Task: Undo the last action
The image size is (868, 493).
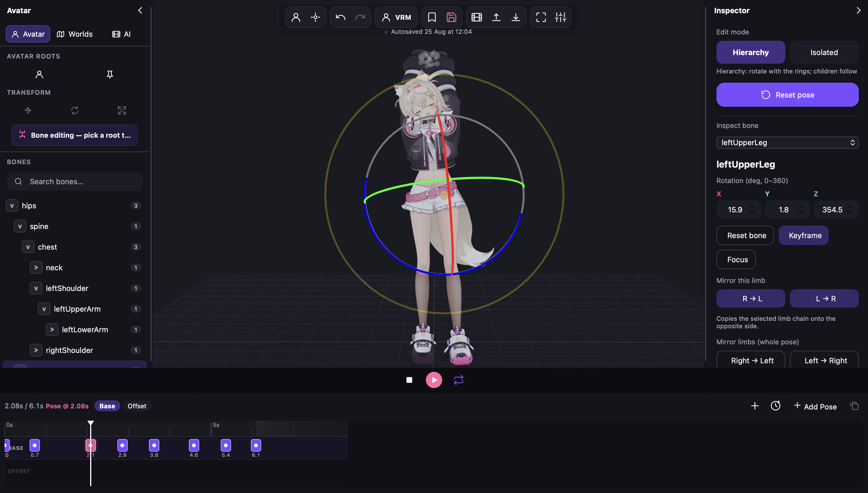Action: 340,17
